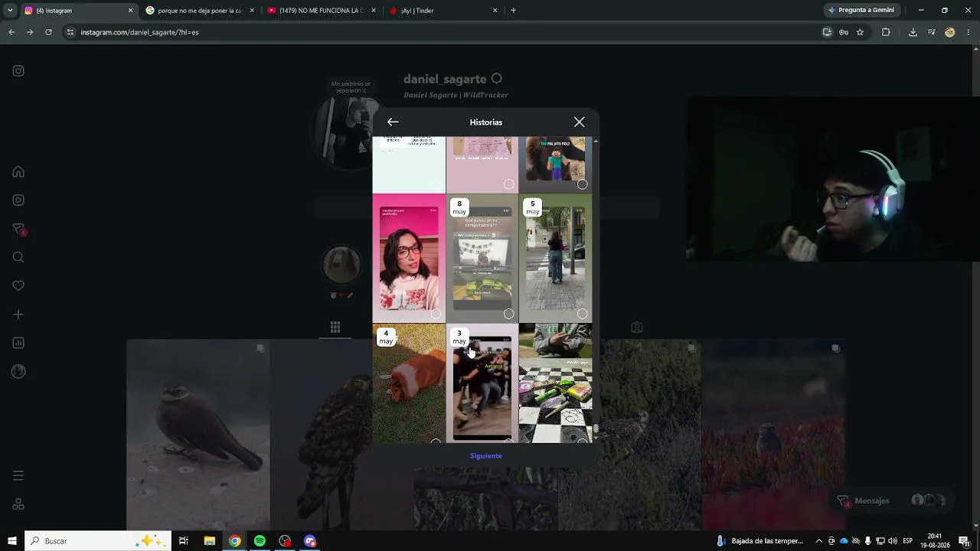980x551 pixels.
Task: Close the Historias dialog
Action: (580, 122)
